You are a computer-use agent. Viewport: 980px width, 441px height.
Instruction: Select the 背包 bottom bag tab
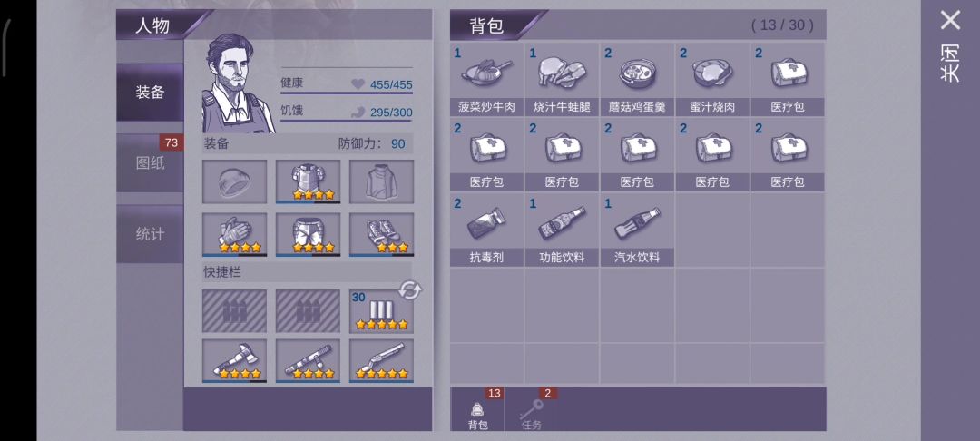[x=477, y=410]
